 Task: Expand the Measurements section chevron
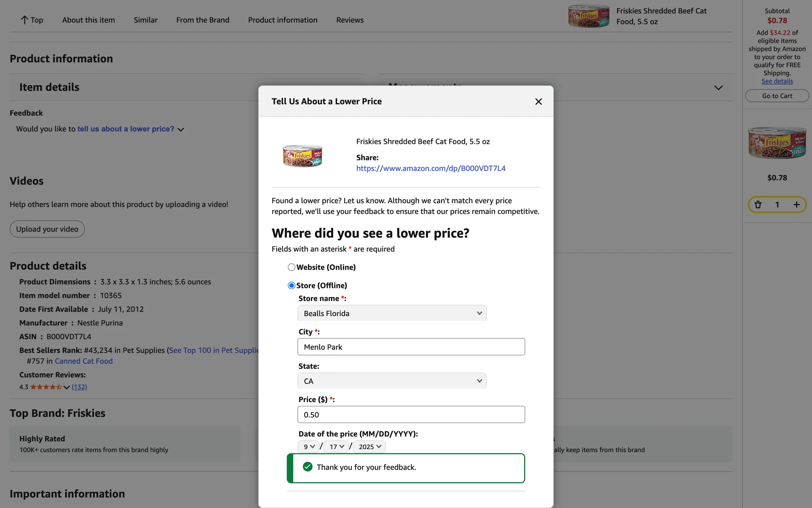(718, 88)
